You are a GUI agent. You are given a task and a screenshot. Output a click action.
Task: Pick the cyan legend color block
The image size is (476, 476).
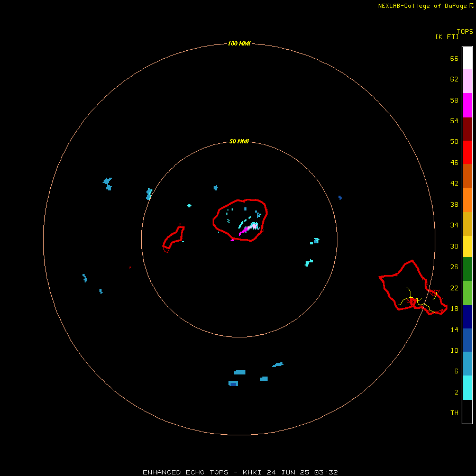(x=467, y=388)
